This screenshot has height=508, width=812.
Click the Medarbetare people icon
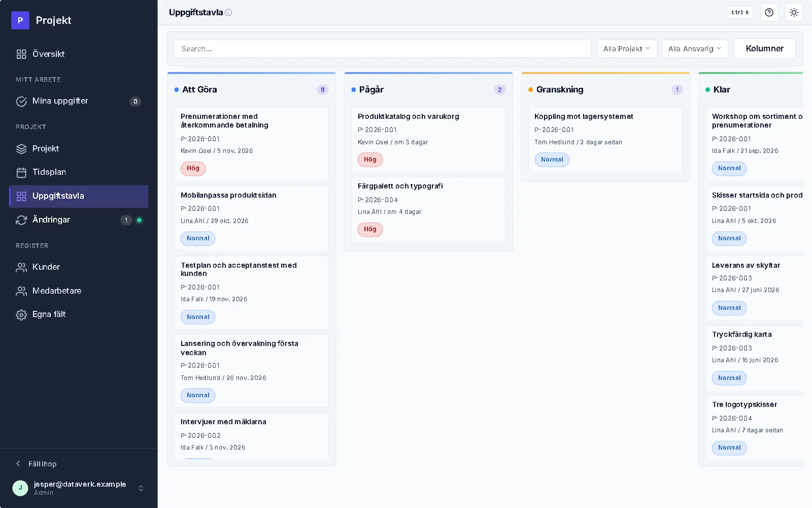21,291
